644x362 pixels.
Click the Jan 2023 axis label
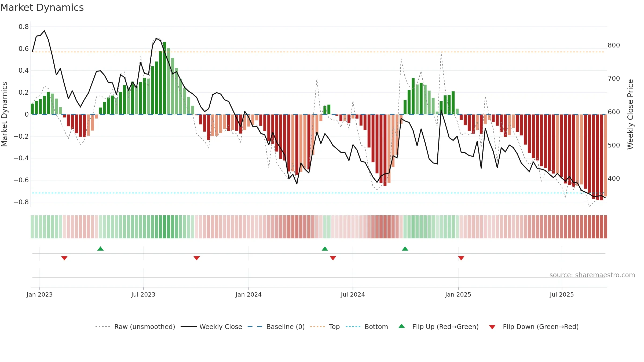40,294
